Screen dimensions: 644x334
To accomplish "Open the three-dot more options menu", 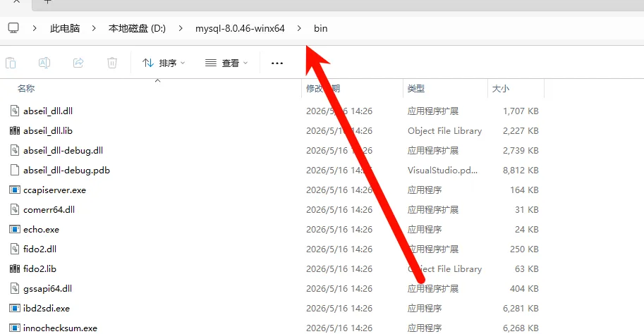I will [277, 63].
